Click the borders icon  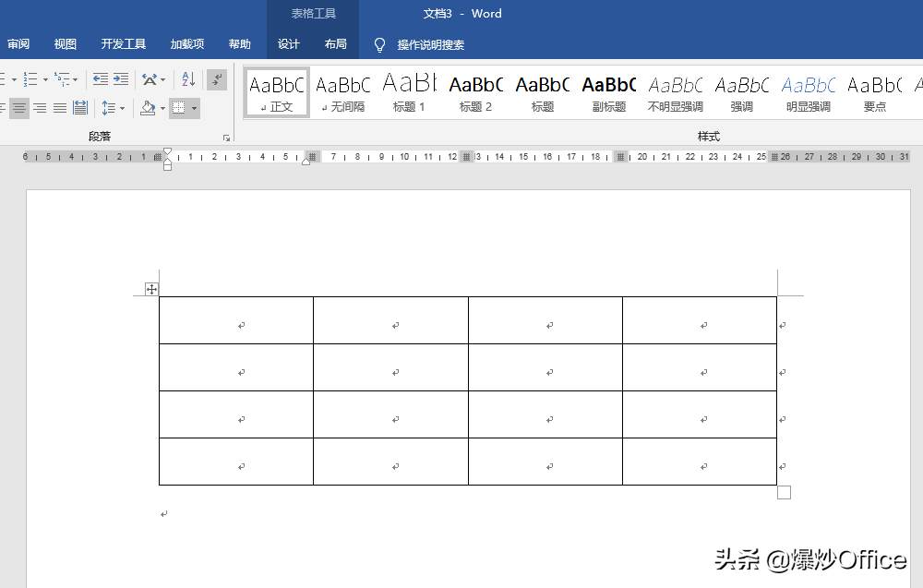(x=178, y=108)
